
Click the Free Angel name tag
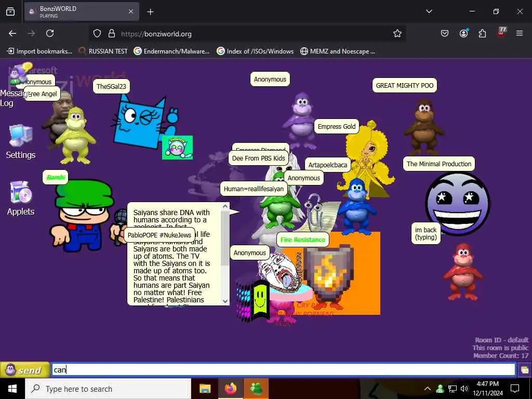pyautogui.click(x=42, y=94)
